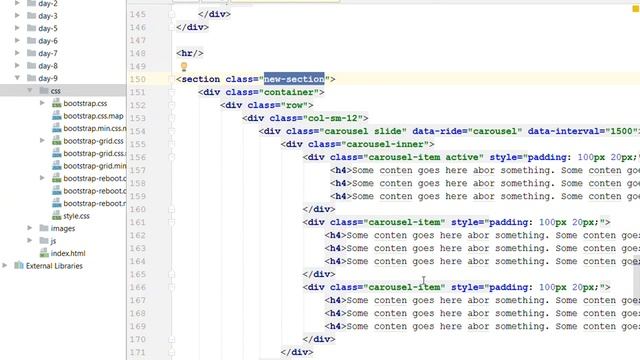Click the day-5 folder icon
The image size is (640, 360).
click(x=31, y=28)
